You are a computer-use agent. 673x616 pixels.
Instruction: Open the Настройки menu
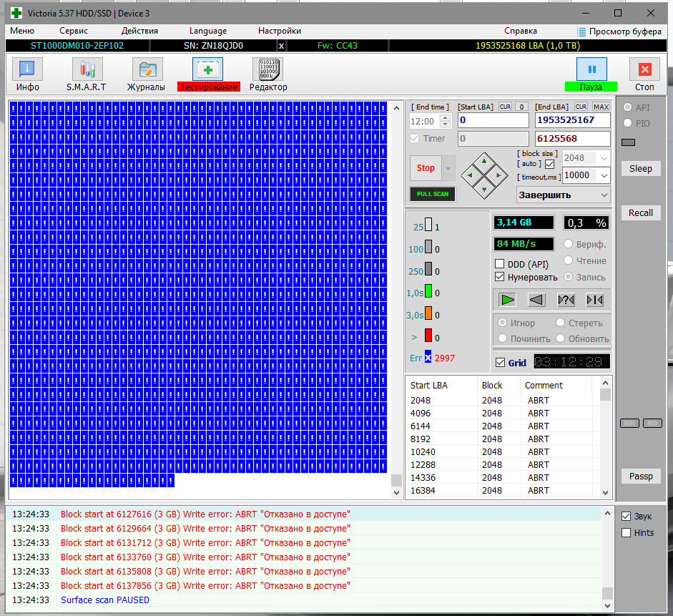pos(280,31)
